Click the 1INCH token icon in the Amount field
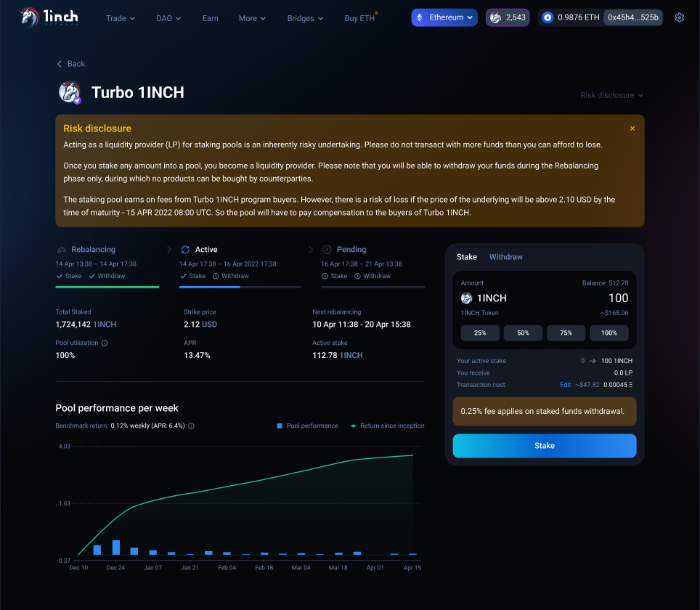700x610 pixels. click(x=465, y=298)
